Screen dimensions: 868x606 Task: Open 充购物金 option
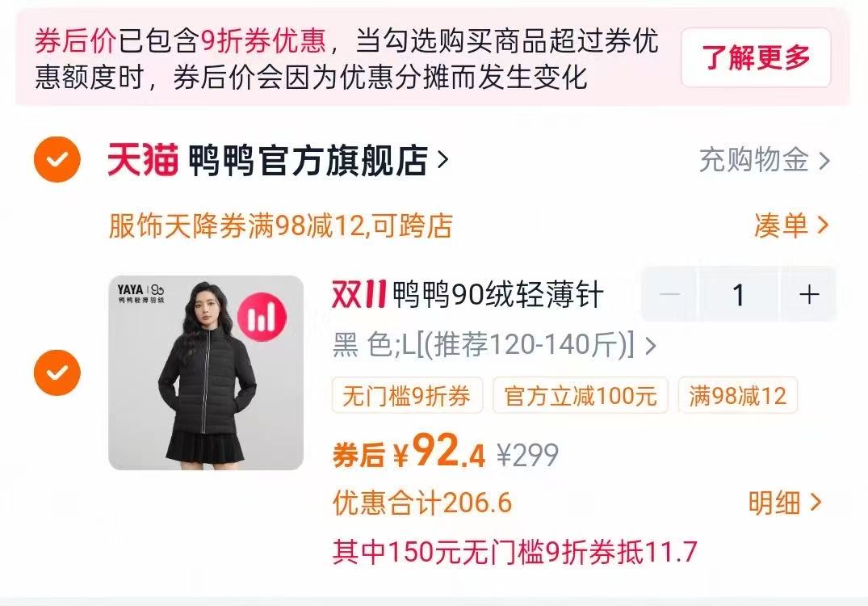click(x=765, y=161)
